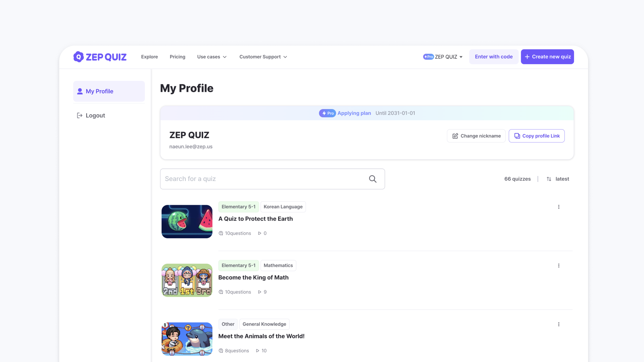
Task: Expand the Use cases dropdown
Action: [212, 57]
